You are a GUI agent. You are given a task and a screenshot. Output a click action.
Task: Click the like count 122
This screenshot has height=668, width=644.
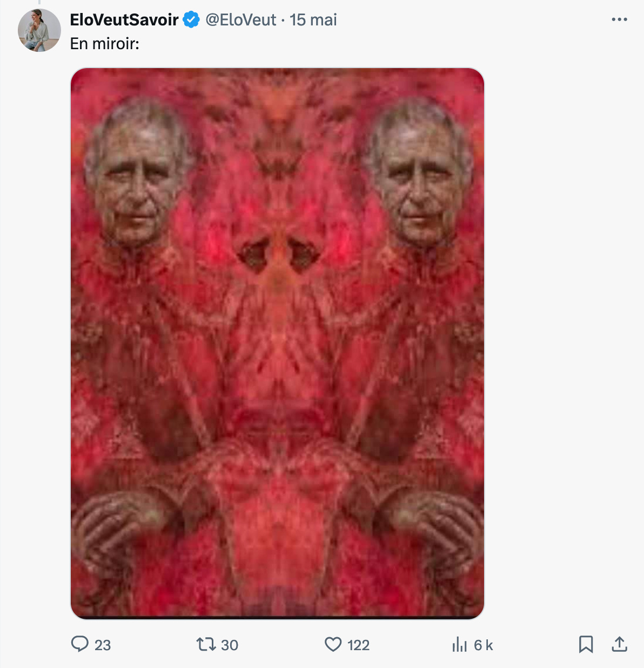[x=358, y=645]
